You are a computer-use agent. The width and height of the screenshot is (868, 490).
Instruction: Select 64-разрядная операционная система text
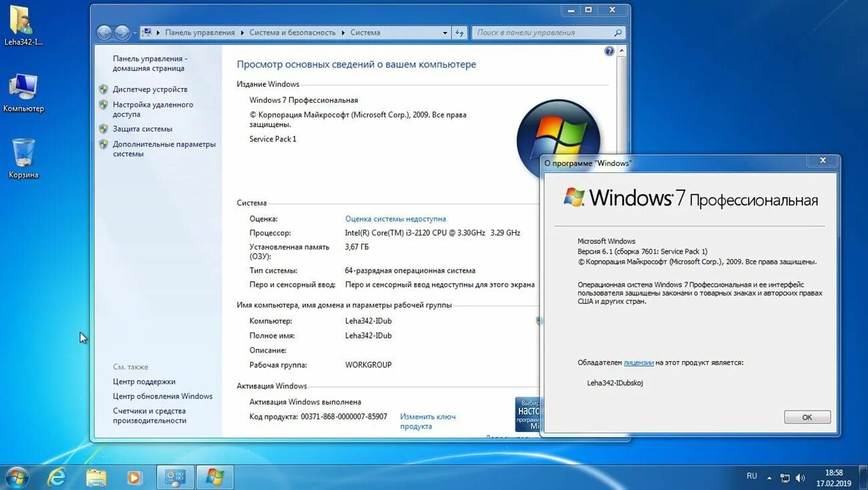(x=410, y=271)
